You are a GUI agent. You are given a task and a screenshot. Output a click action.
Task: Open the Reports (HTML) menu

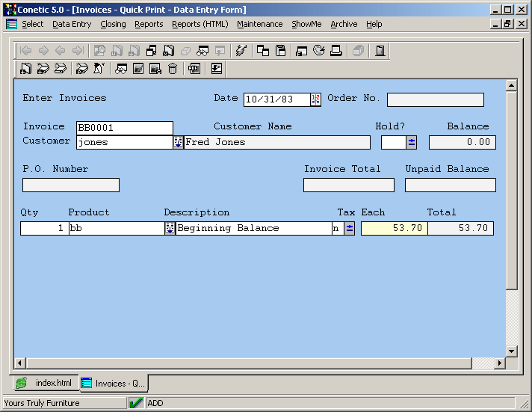pyautogui.click(x=199, y=24)
